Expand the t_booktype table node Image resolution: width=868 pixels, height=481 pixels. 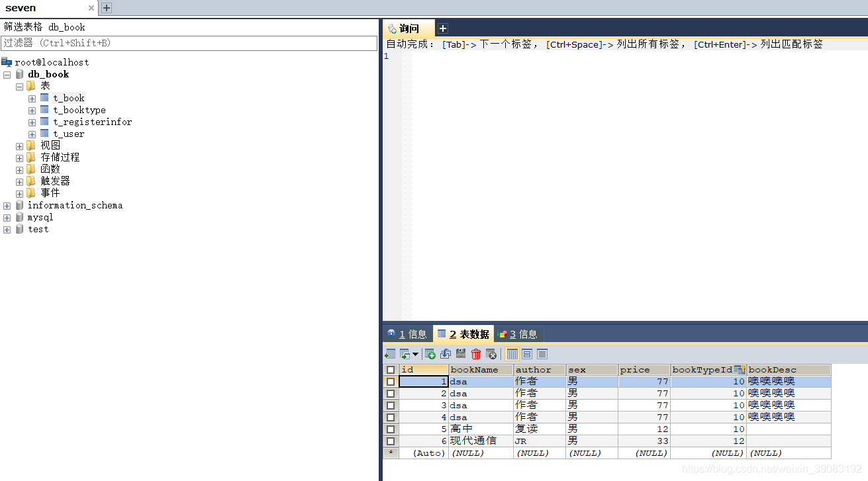[x=32, y=110]
